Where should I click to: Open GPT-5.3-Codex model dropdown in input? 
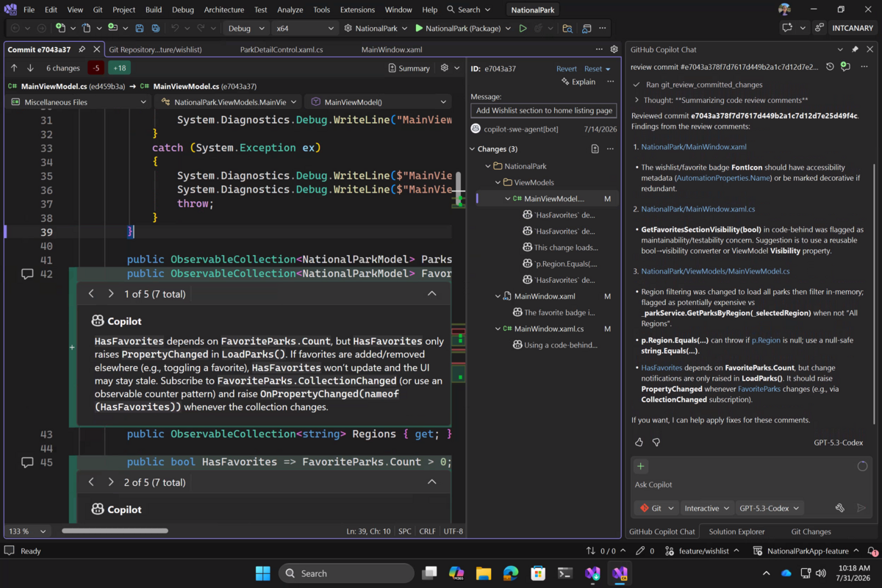(770, 508)
